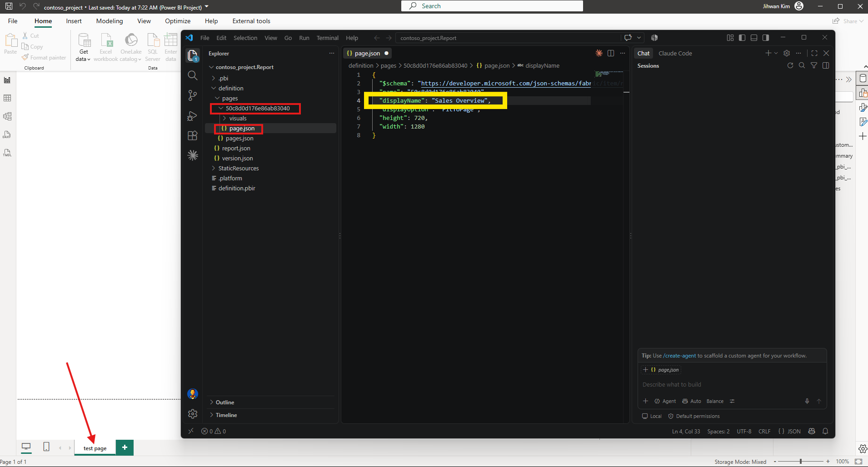Open the new chat plus dropdown arrow
This screenshot has height=467, width=868.
tap(776, 53)
